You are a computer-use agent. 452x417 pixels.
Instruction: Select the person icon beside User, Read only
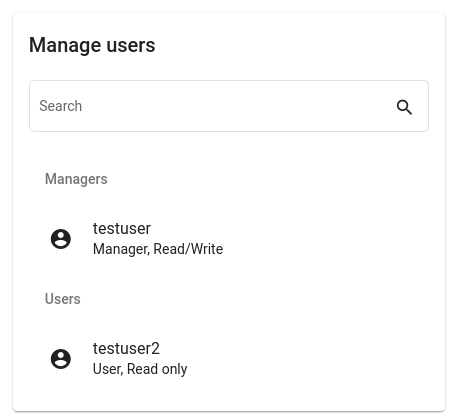pyautogui.click(x=61, y=359)
